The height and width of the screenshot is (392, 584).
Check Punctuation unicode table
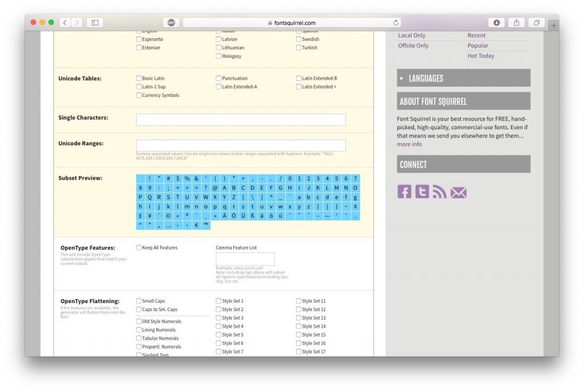pos(218,78)
